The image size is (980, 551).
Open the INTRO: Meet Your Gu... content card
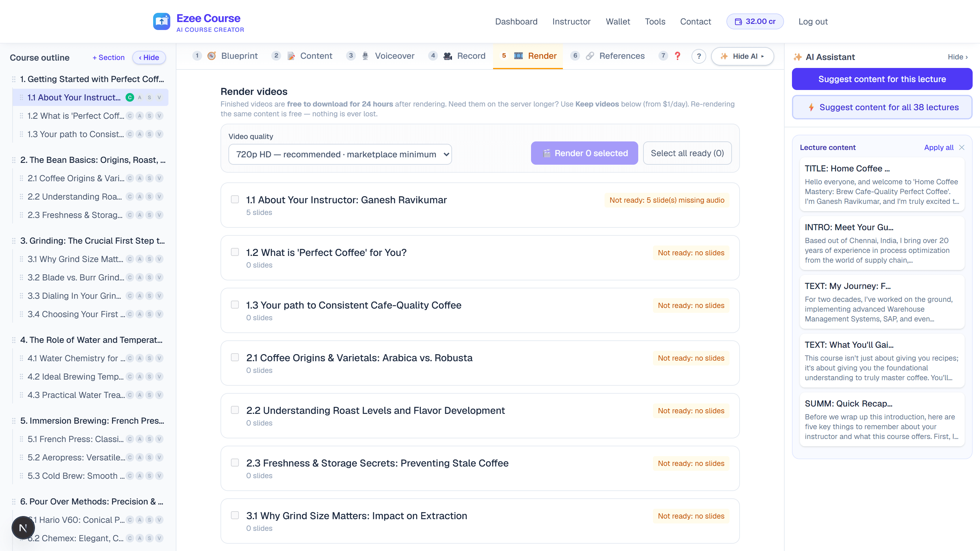(882, 243)
